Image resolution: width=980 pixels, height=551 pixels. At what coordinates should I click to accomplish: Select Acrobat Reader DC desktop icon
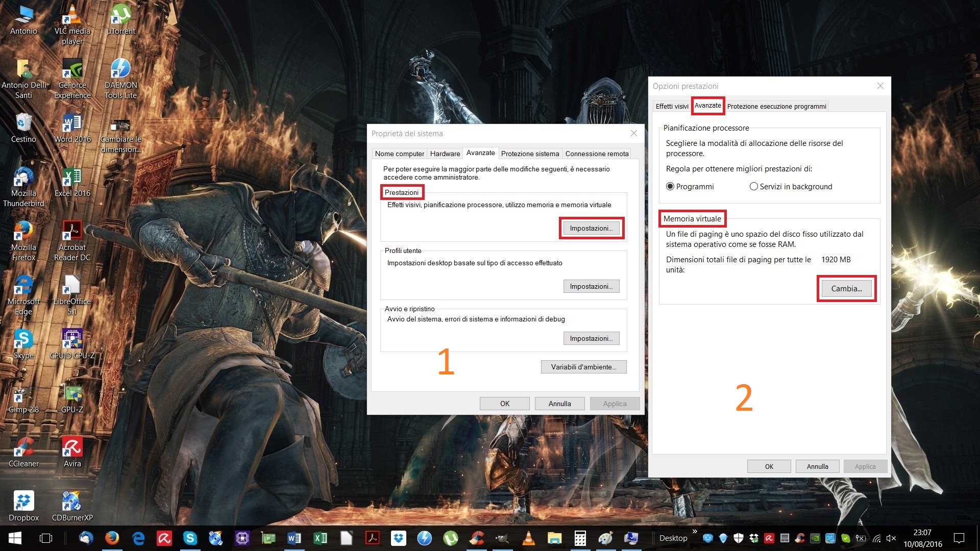tap(72, 241)
